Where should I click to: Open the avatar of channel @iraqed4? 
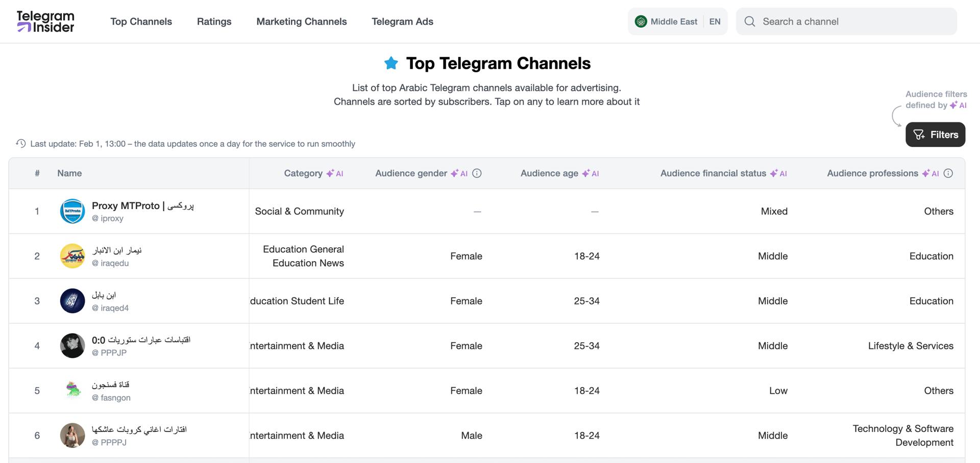click(x=72, y=301)
